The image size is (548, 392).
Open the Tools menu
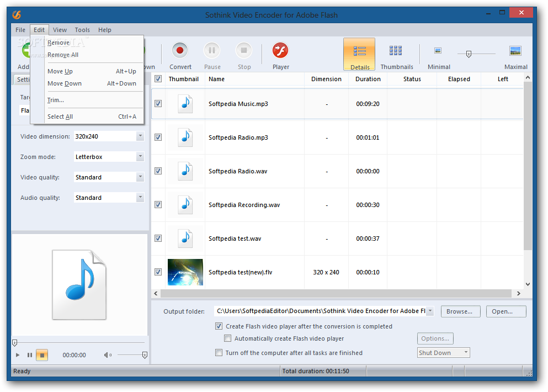(82, 30)
